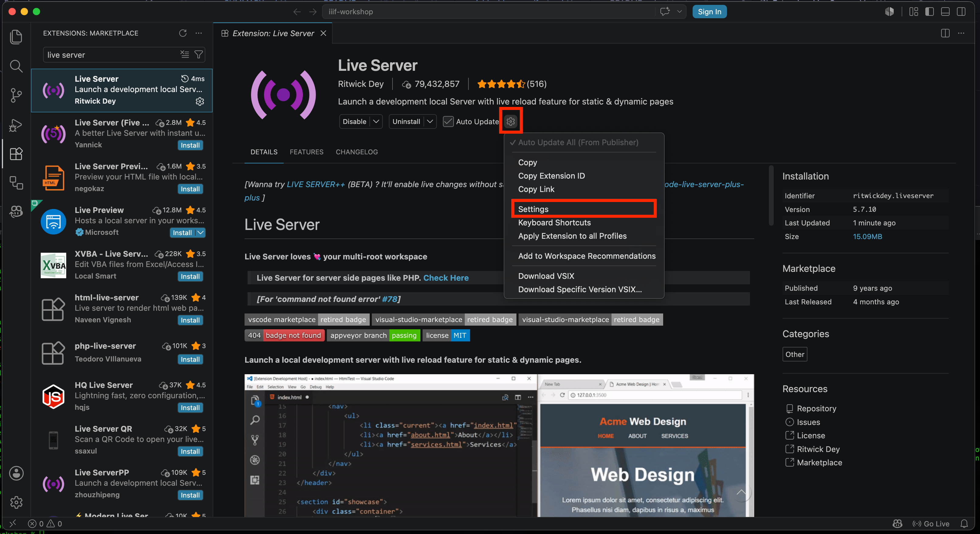Open the Explorer view in activity bar

point(16,37)
